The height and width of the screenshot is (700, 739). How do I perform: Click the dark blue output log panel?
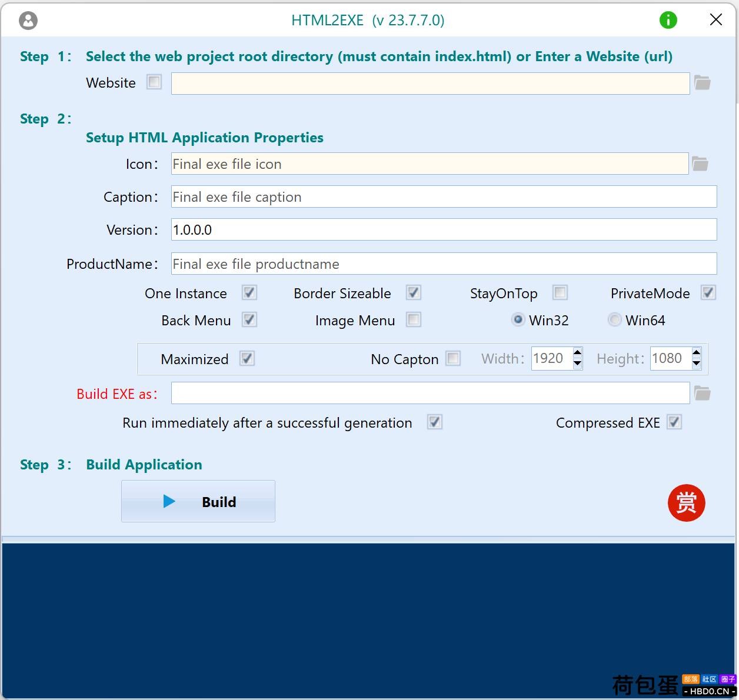tap(368, 621)
